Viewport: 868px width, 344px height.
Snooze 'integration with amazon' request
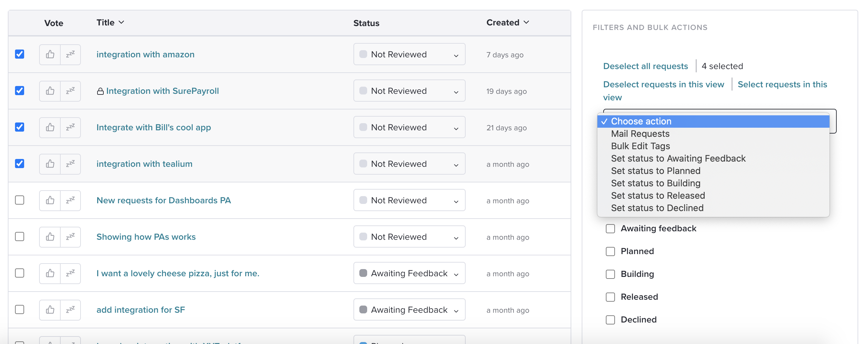(70, 54)
